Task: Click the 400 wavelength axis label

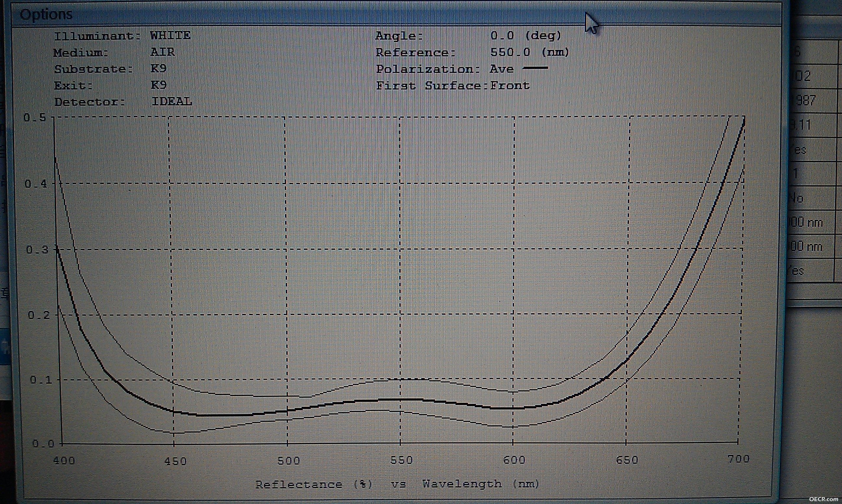Action: (64, 460)
